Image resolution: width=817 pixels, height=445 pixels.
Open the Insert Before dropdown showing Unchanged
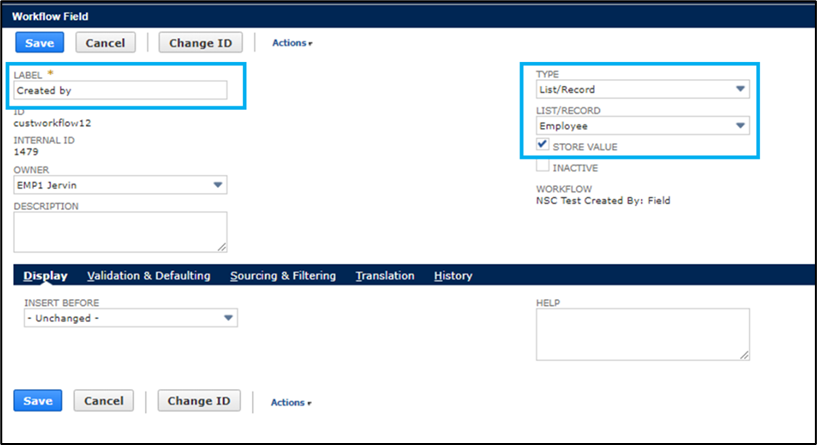tap(131, 318)
